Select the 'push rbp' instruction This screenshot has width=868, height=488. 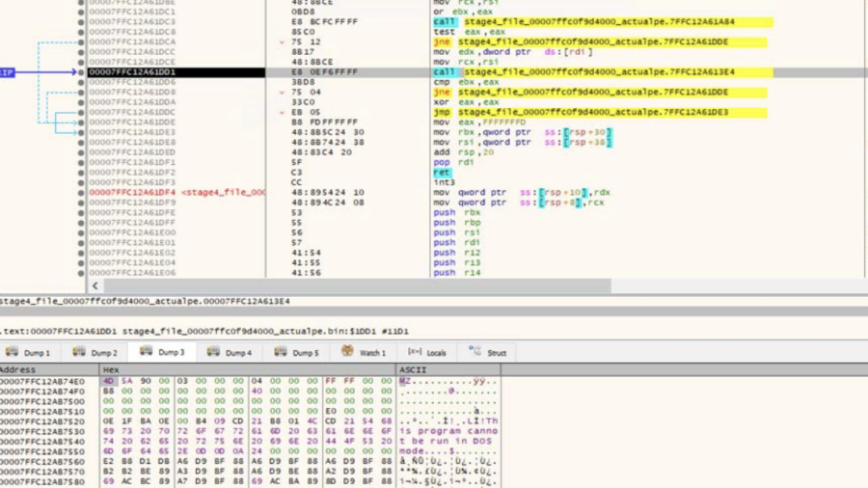pos(457,223)
